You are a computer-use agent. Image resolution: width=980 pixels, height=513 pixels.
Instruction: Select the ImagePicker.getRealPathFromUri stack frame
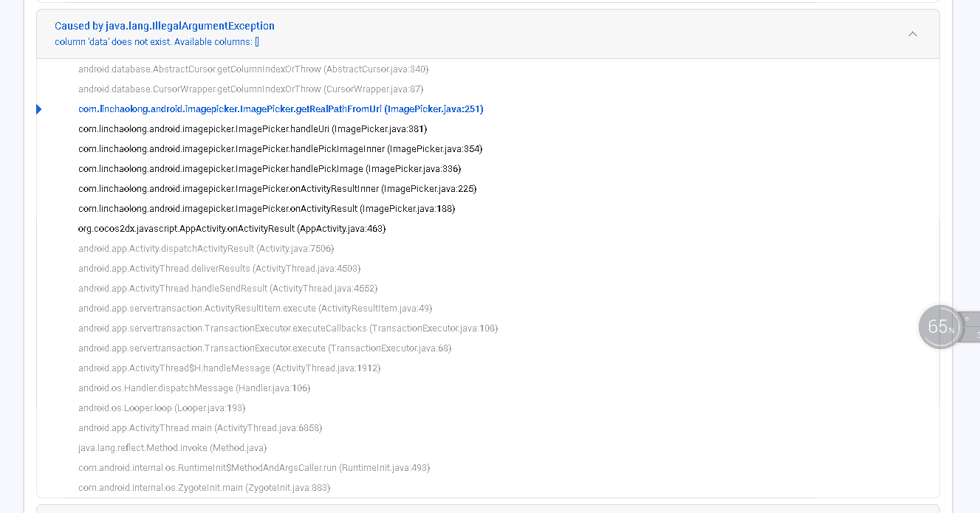click(x=281, y=109)
